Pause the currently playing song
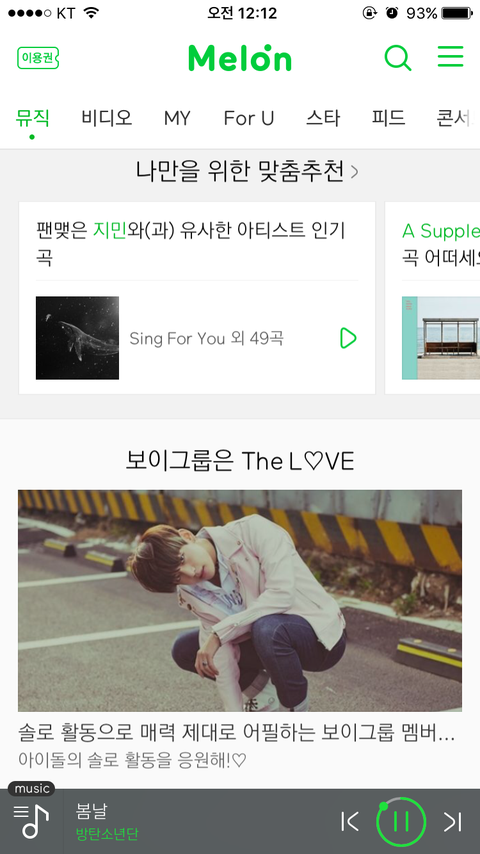The width and height of the screenshot is (480, 854). [x=401, y=821]
